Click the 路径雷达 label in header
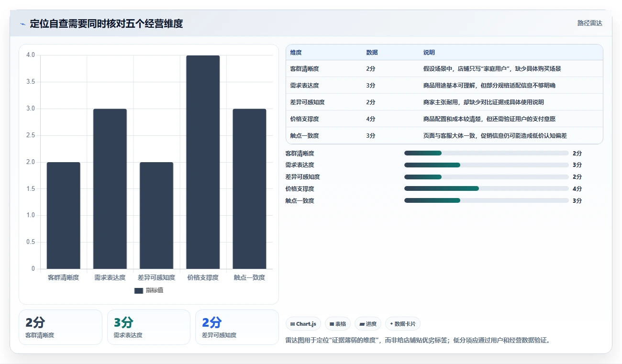Viewport: 622px width, 364px height. [589, 23]
